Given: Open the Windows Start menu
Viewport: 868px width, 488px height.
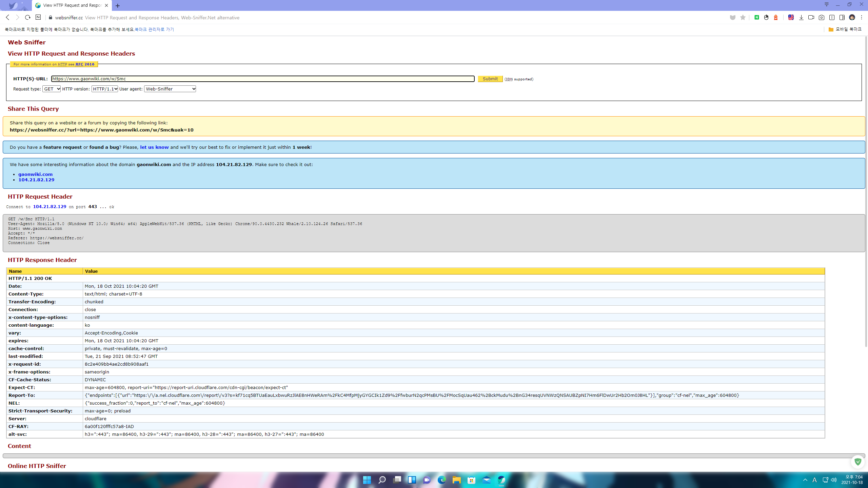Looking at the screenshot, I should [x=367, y=480].
